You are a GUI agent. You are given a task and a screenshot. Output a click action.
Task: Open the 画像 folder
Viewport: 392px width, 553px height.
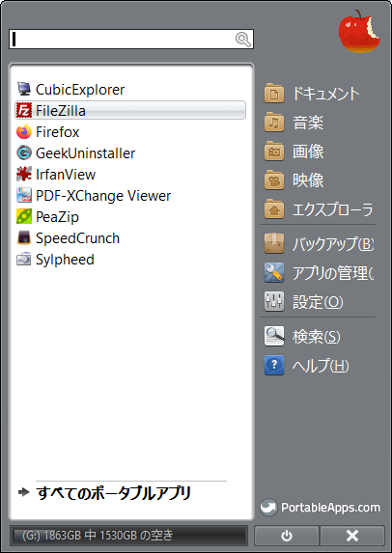319,152
